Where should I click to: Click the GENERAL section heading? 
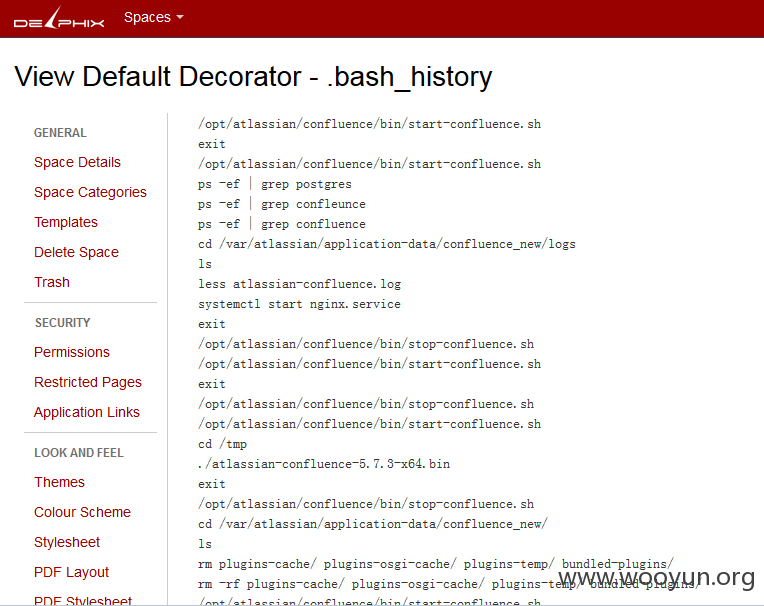[60, 133]
